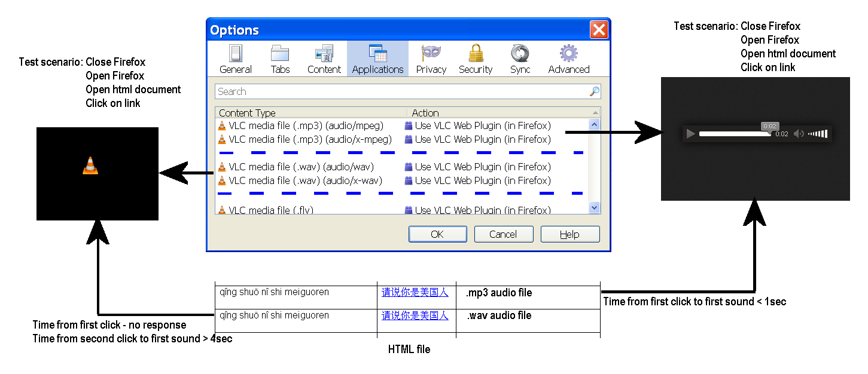Click the VLC cone in the plugin area
The width and height of the screenshot is (868, 374).
pos(90,165)
